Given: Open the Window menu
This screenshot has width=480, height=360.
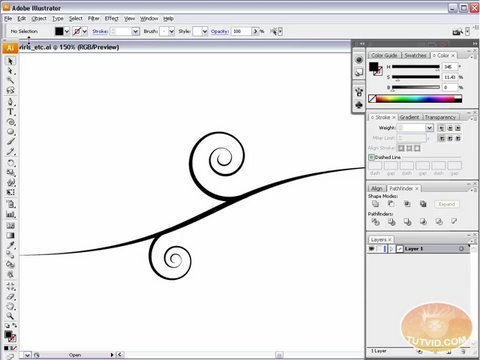Looking at the screenshot, I should pos(149,19).
